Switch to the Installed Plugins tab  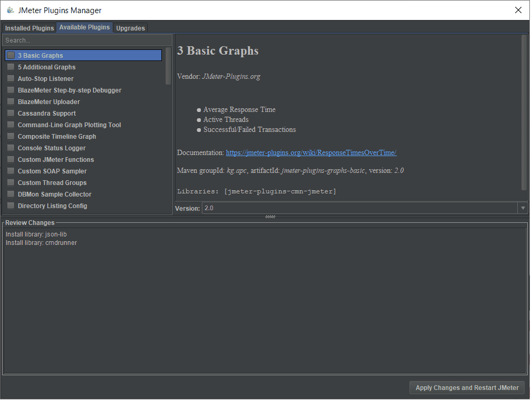tap(29, 28)
